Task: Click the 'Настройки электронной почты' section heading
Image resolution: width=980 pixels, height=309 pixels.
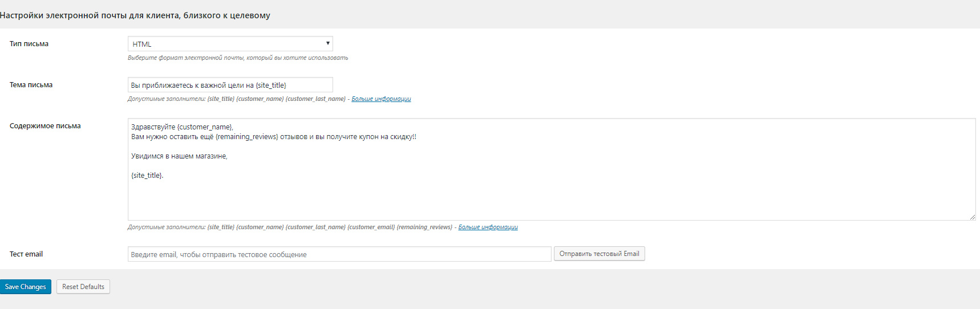Action: 135,15
